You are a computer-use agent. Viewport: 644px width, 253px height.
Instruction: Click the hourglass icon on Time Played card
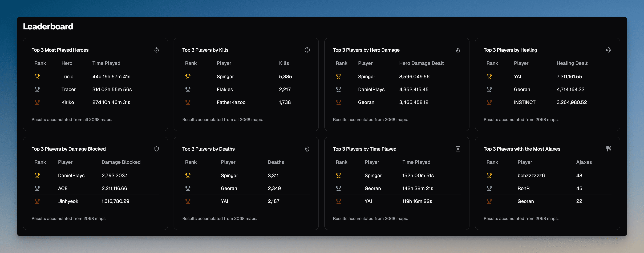(458, 149)
